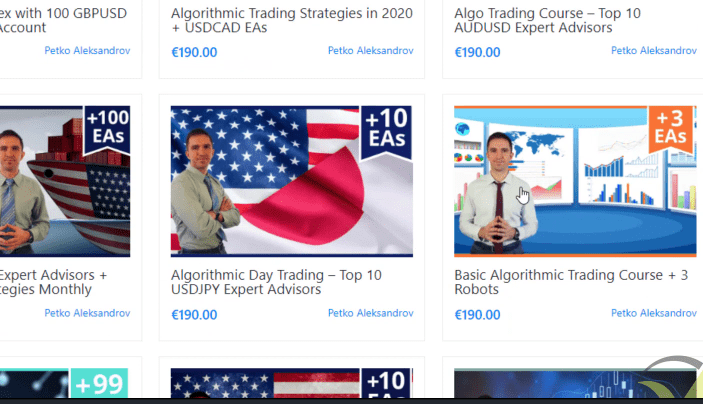Open the Expert Advisors + Strategies Monthly title

[53, 282]
